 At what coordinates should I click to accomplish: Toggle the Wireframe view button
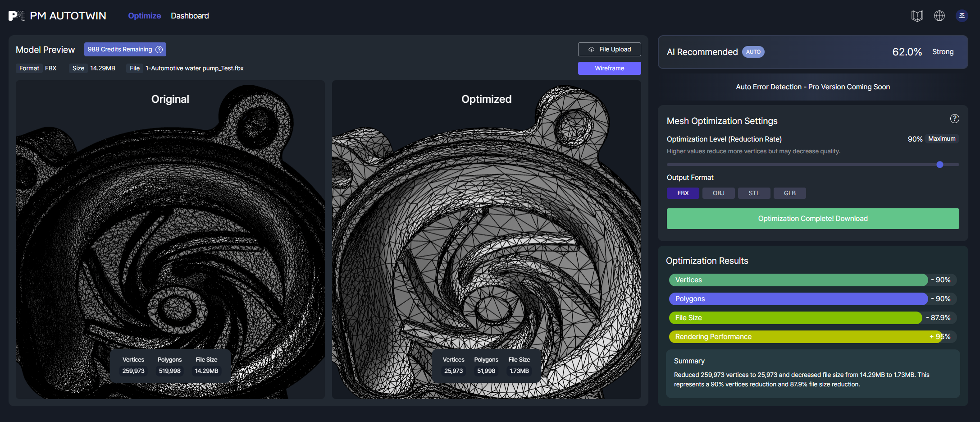(609, 68)
